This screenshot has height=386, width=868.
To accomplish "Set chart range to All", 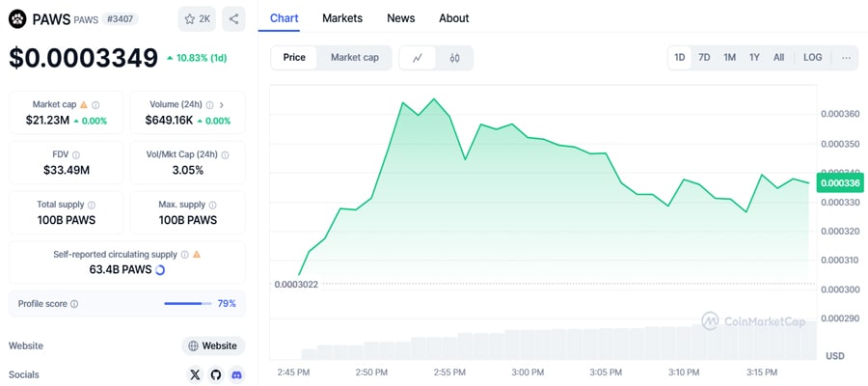I will pos(779,58).
